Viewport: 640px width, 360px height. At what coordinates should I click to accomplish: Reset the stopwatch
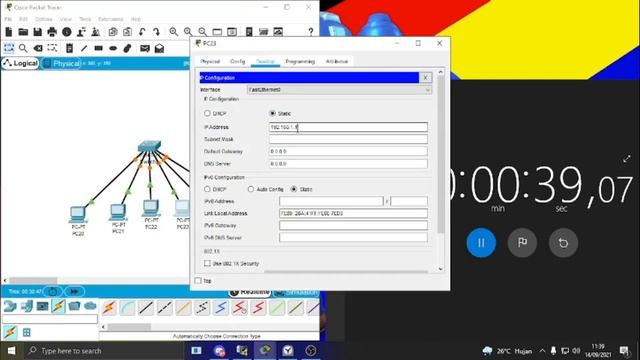point(563,243)
